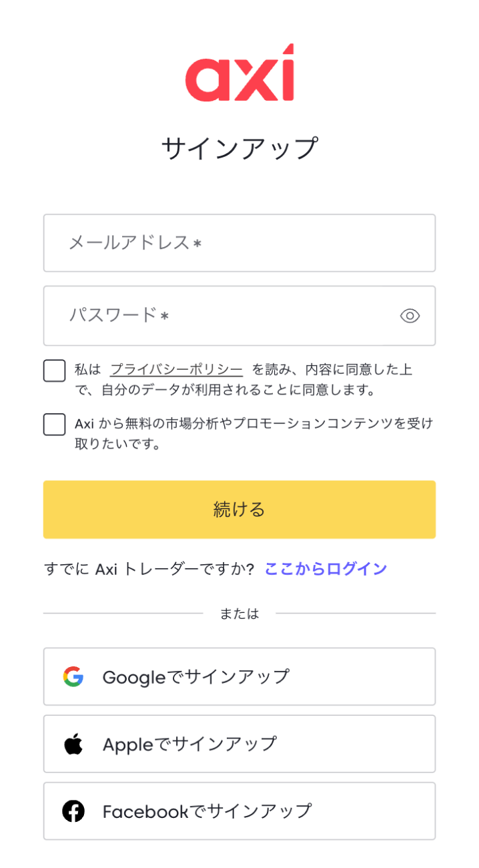
Task: Focus the パスワード input field
Action: (239, 316)
